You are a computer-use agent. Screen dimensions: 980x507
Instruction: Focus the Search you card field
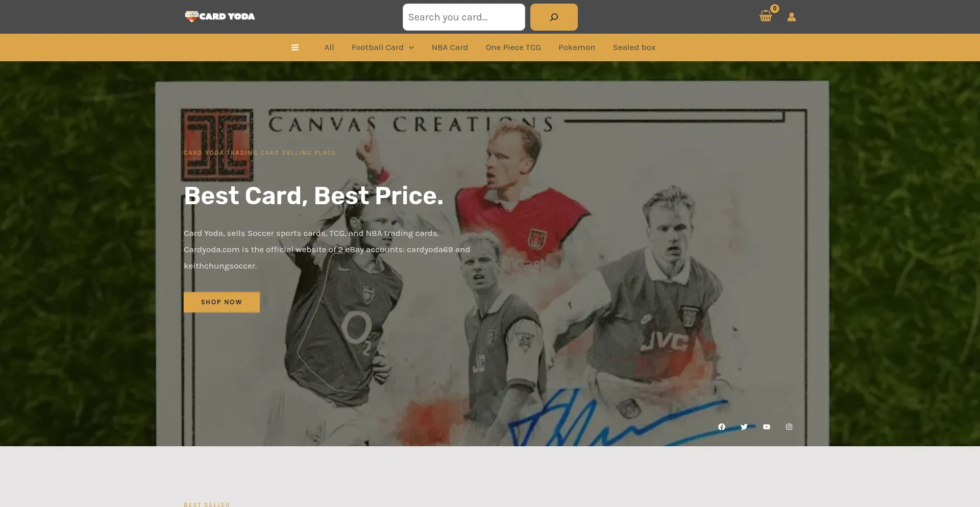(463, 17)
